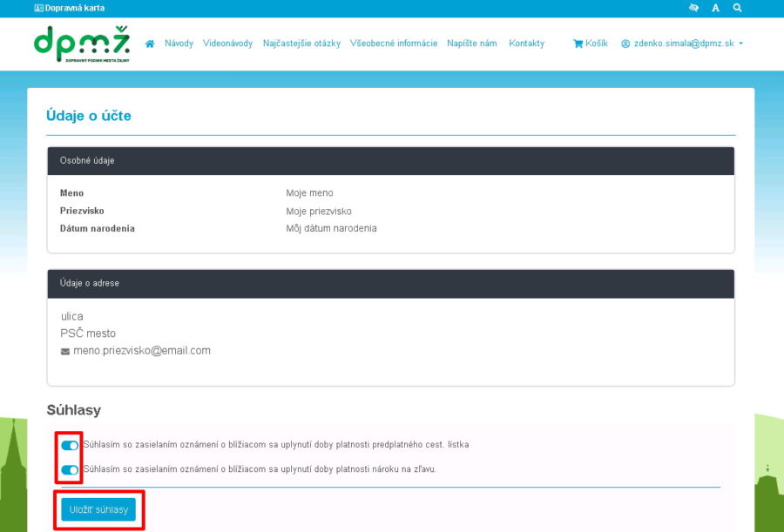784x532 pixels.
Task: Toggle high-contrast eye-slash icon
Action: 693,8
